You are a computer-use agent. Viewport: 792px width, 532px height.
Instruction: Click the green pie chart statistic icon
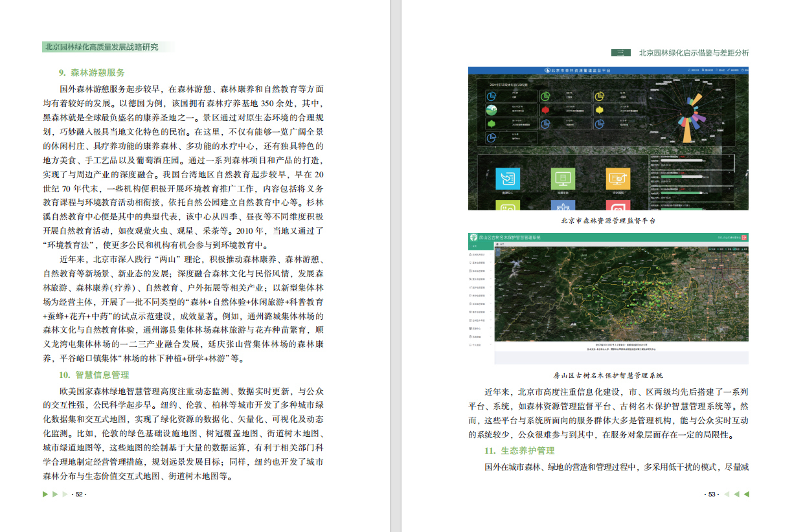545,96
